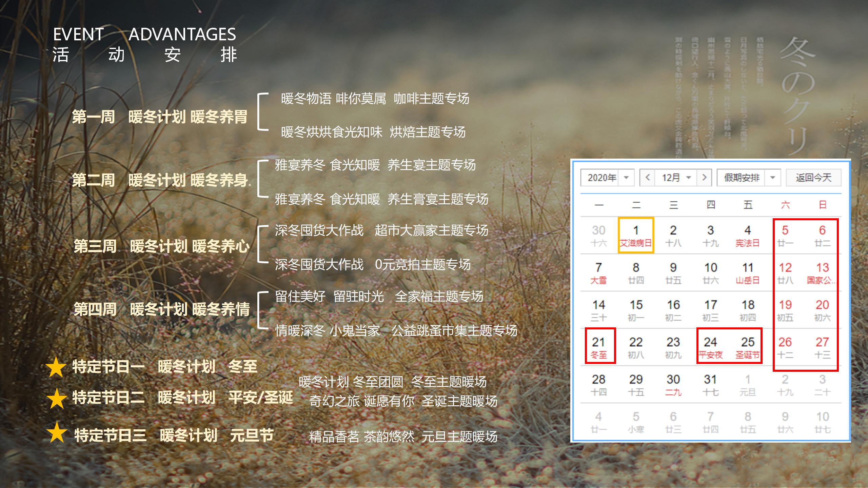Viewport: 868px width, 488px height.
Task: Click the star icon beside 特定节日三
Action: pyautogui.click(x=57, y=432)
